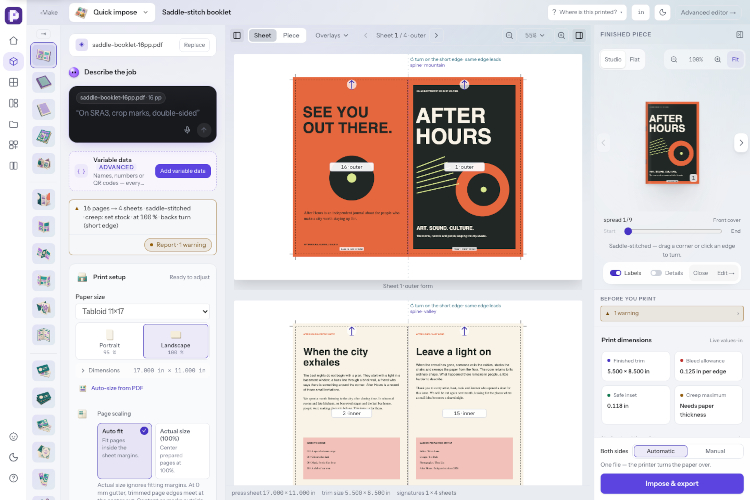Set Both sides to Manual
Screen dimensions: 750x500
point(715,451)
